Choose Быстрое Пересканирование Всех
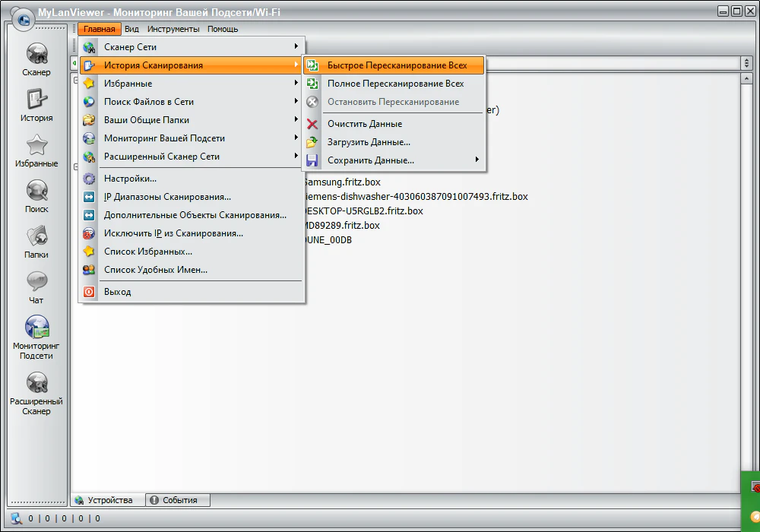 coord(397,65)
